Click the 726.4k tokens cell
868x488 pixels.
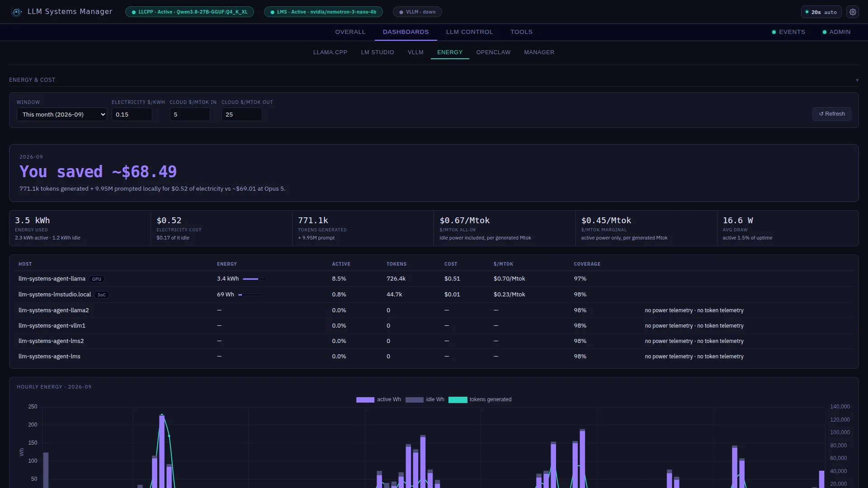pos(396,279)
